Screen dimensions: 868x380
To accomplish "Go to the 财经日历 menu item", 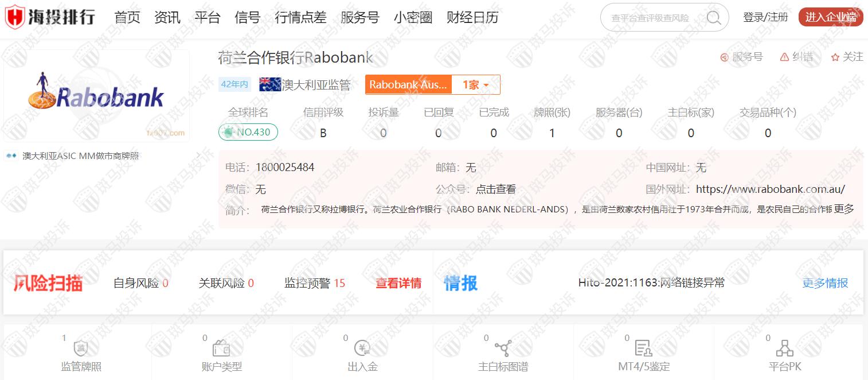I will coord(472,17).
